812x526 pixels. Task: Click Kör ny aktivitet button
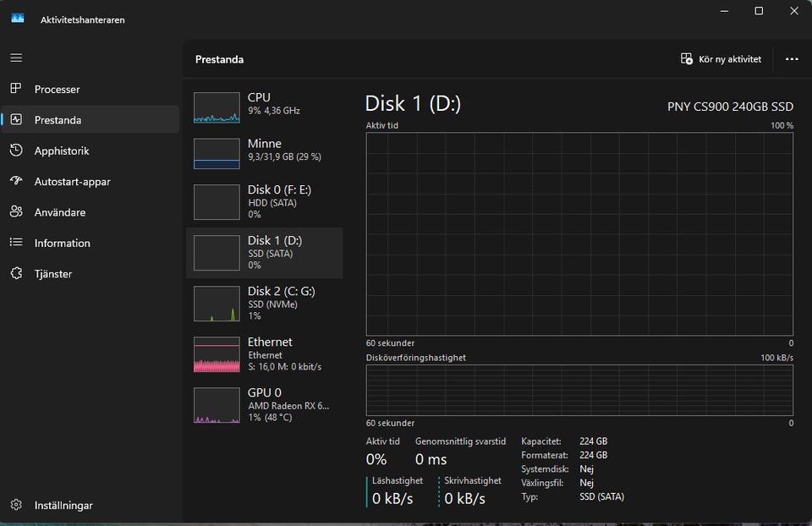pyautogui.click(x=721, y=59)
